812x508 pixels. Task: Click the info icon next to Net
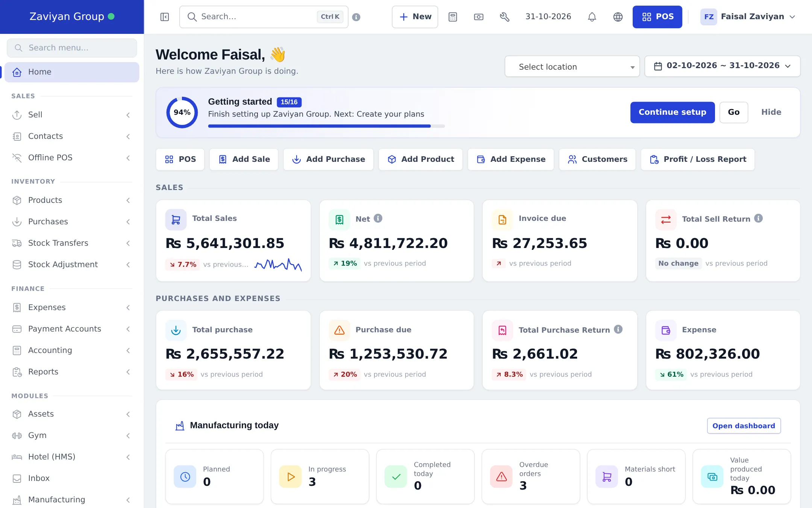coord(378,218)
